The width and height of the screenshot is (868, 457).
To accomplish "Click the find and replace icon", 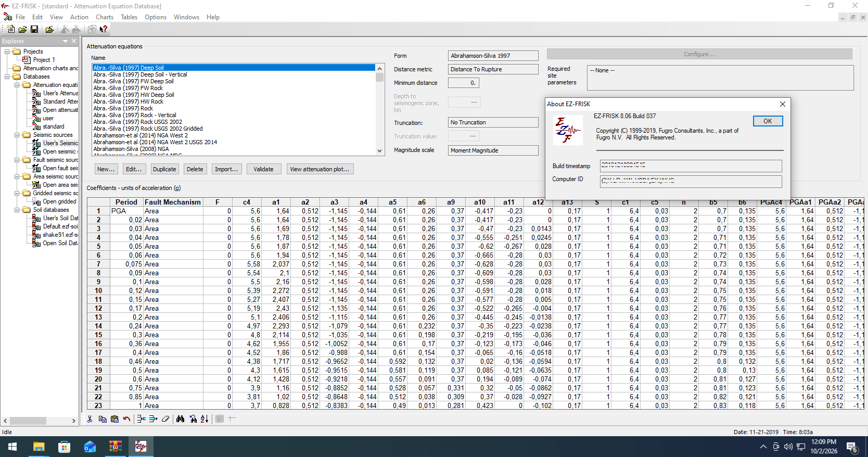I will click(x=193, y=419).
